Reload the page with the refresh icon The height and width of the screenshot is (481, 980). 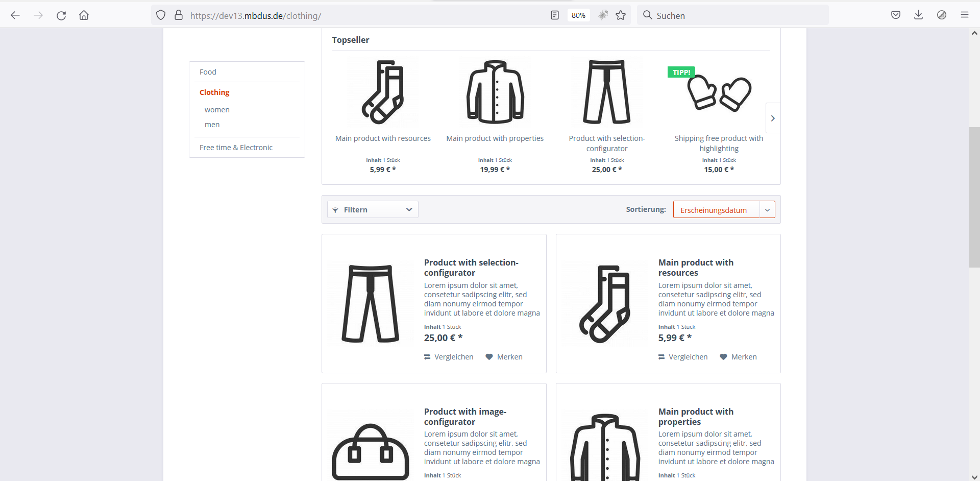[61, 15]
